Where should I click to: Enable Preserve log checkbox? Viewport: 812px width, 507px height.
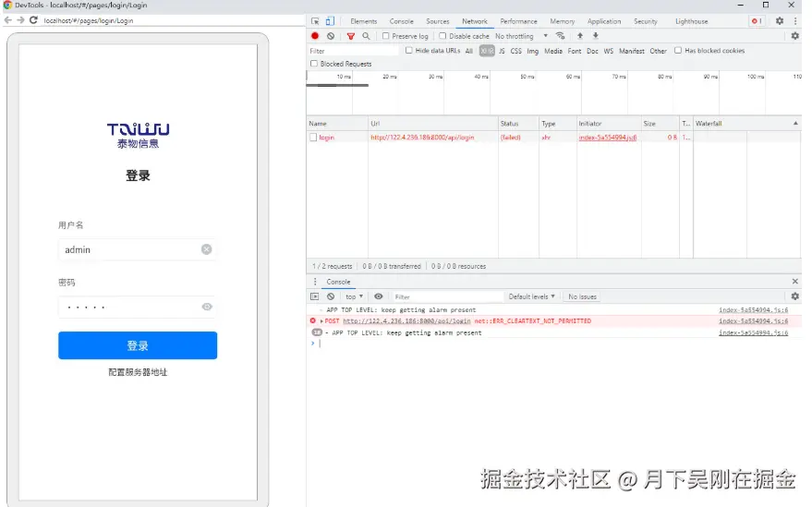[386, 36]
